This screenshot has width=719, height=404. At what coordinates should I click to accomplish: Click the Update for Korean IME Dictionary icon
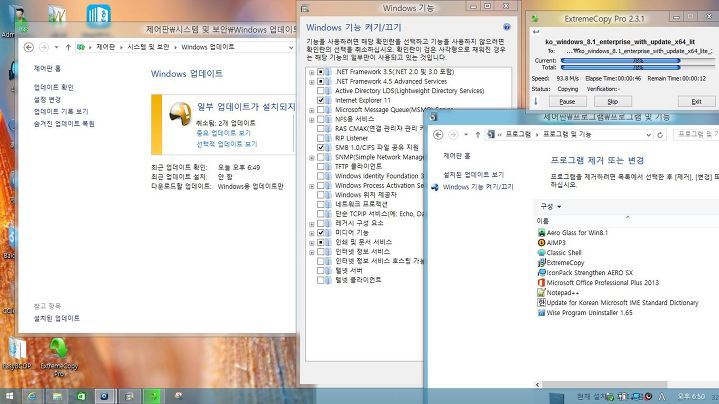(541, 303)
